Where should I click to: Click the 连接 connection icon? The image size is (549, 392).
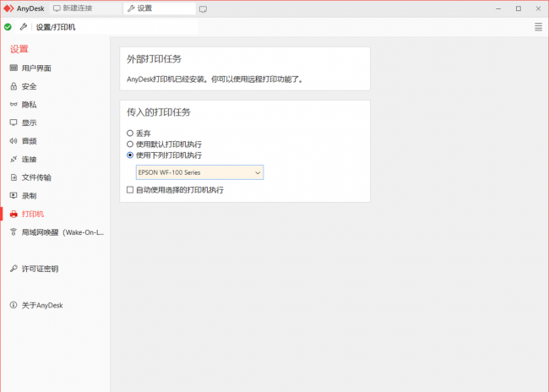(14, 159)
